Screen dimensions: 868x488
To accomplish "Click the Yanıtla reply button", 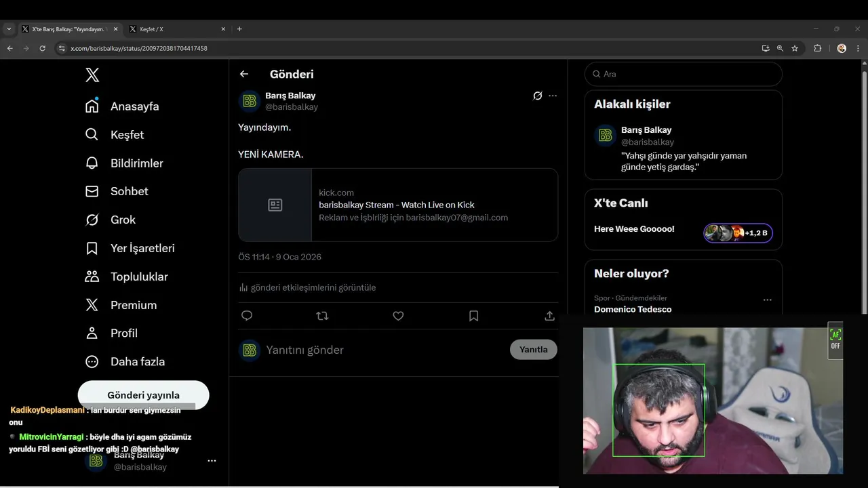I will click(x=534, y=350).
